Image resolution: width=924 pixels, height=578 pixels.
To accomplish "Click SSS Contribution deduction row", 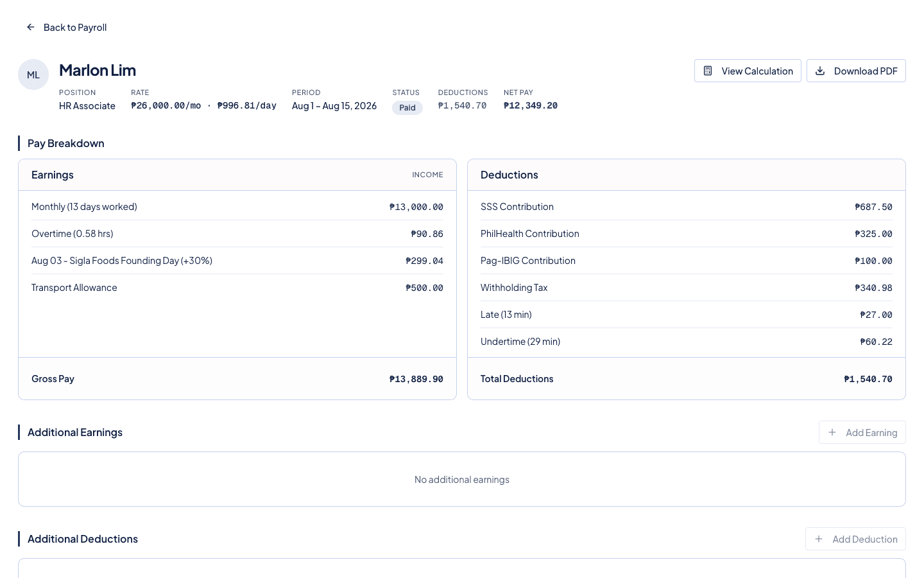I will [687, 207].
